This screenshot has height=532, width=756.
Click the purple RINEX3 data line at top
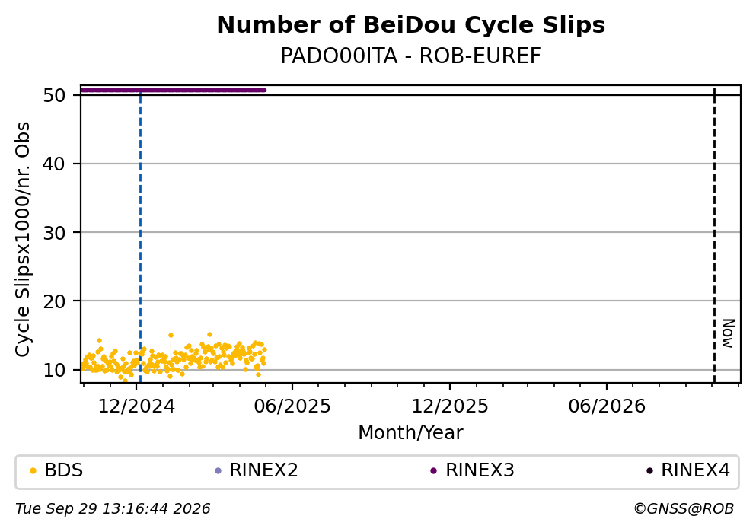click(174, 90)
